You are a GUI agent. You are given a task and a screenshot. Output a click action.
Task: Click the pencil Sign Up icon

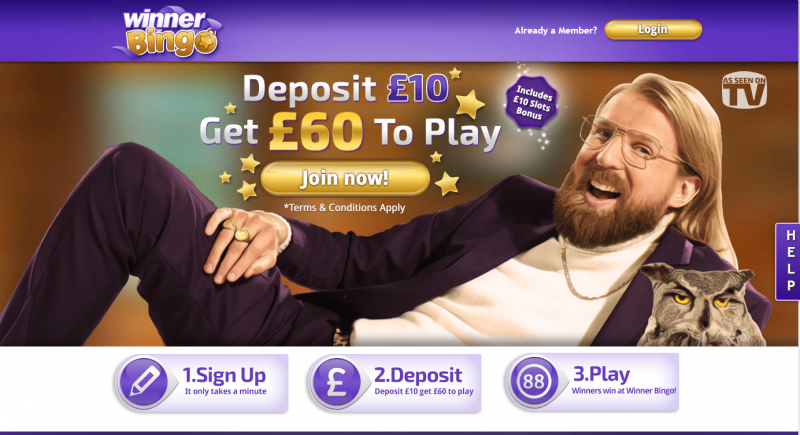pos(144,382)
